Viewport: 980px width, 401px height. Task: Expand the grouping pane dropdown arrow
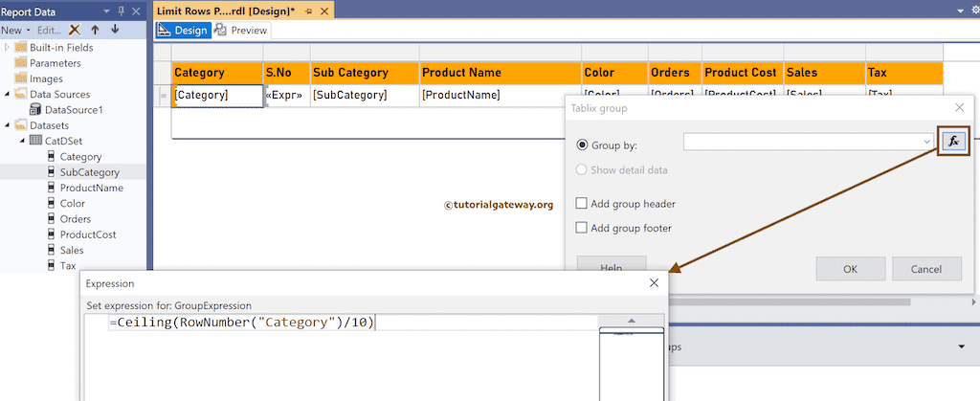tap(961, 346)
